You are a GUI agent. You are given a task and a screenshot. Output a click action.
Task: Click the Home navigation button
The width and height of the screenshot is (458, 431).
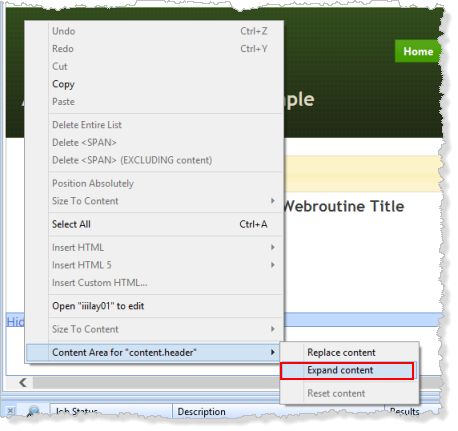tap(418, 51)
